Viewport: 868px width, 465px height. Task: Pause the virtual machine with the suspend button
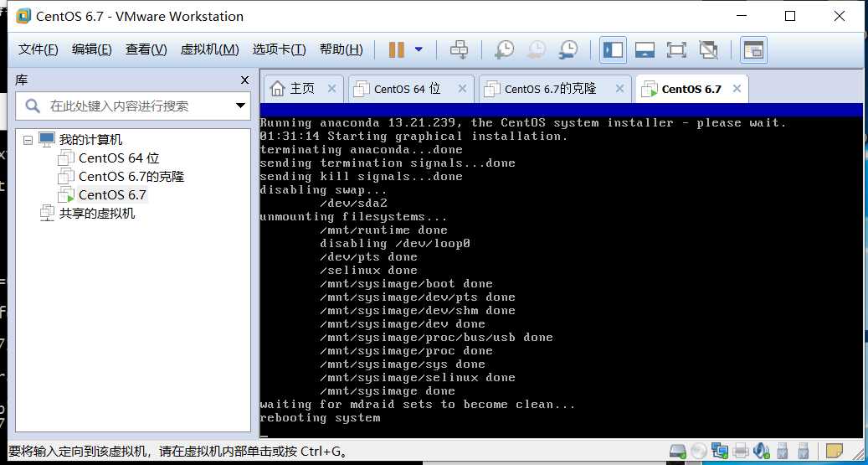(x=397, y=50)
